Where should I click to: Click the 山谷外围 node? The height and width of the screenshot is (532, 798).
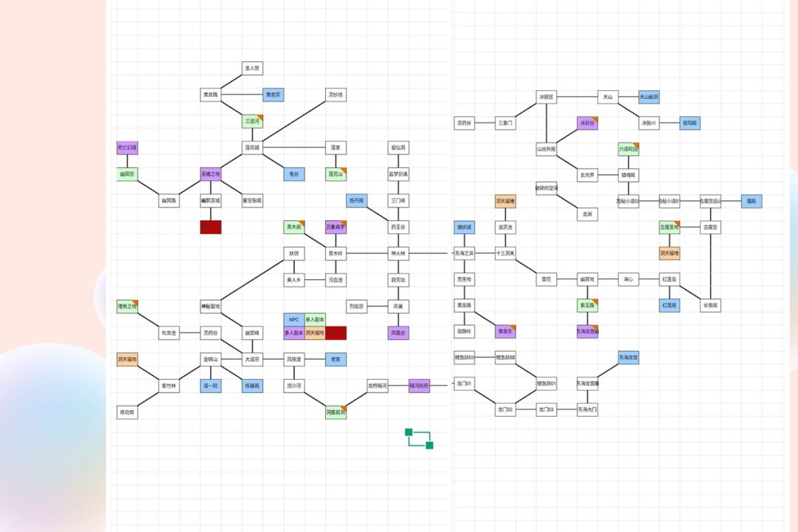[x=546, y=149]
